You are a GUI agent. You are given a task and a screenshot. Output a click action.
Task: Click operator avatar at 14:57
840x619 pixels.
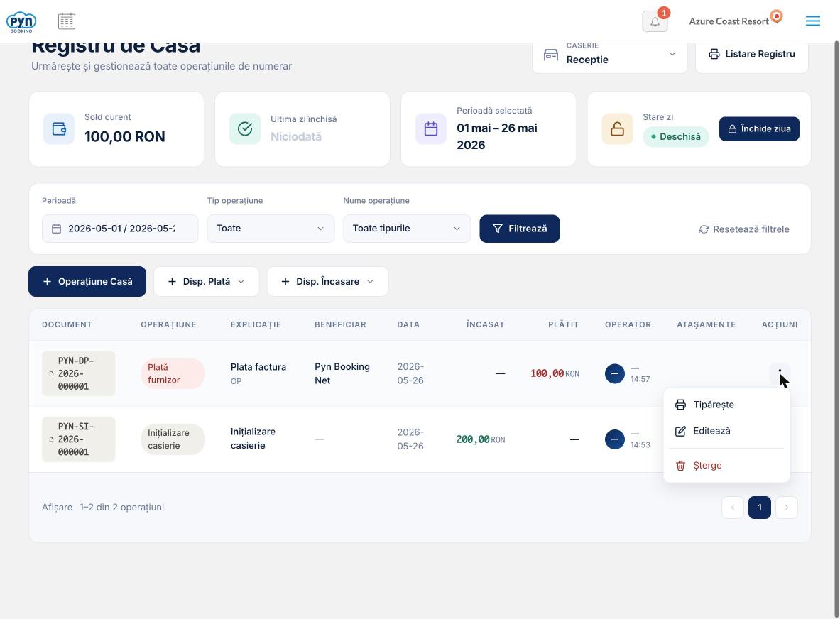[x=614, y=374]
